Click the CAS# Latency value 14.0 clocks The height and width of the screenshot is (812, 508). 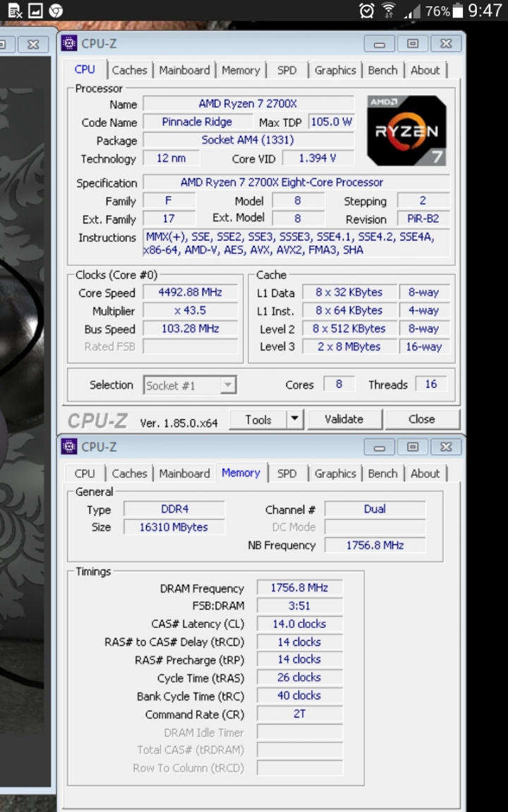(300, 624)
